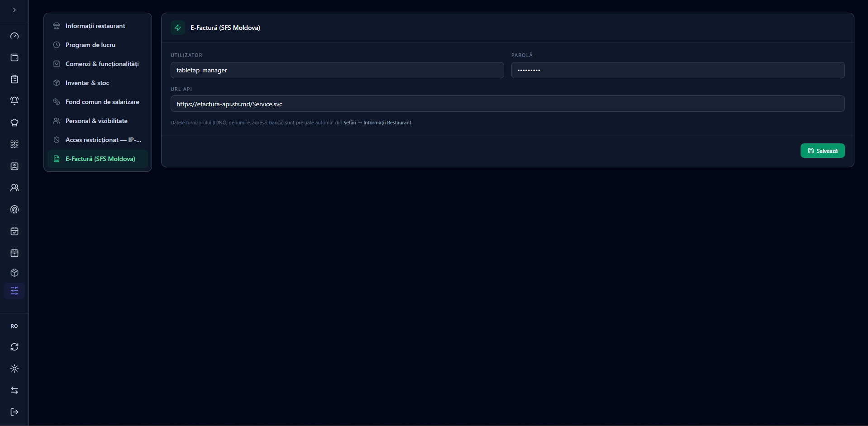Click the E-Factură (SFS Moldova) panel title
The height and width of the screenshot is (426, 868).
225,28
